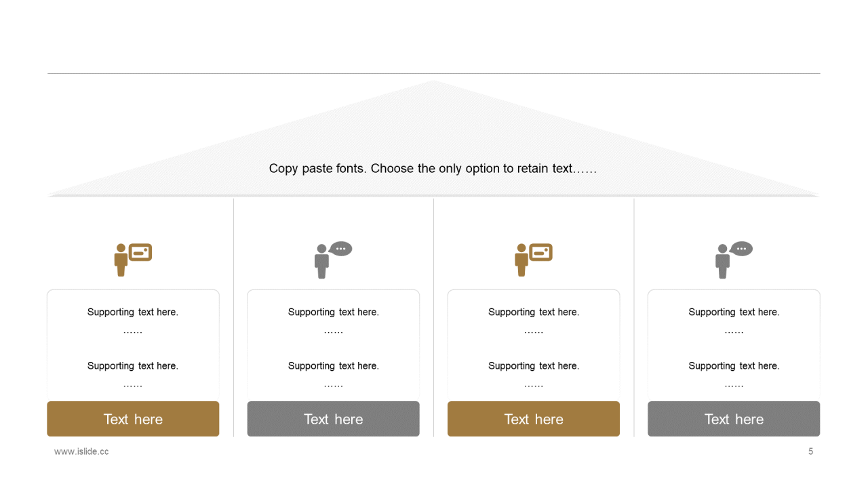
Task: Select the brown presenter icon in third column
Action: click(x=534, y=260)
